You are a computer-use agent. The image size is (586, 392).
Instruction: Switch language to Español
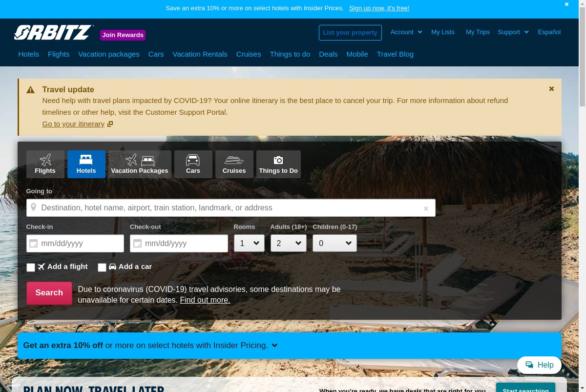[549, 32]
